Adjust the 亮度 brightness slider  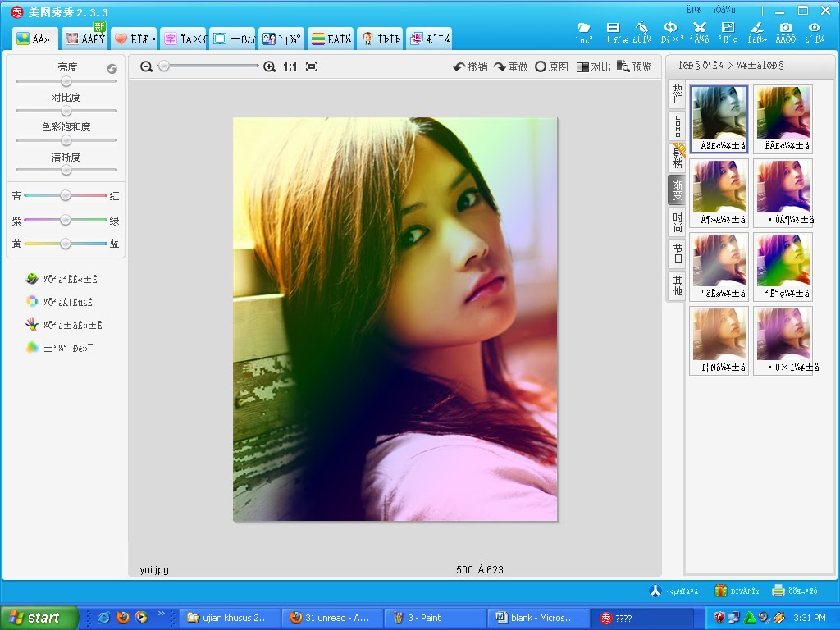pyautogui.click(x=66, y=81)
